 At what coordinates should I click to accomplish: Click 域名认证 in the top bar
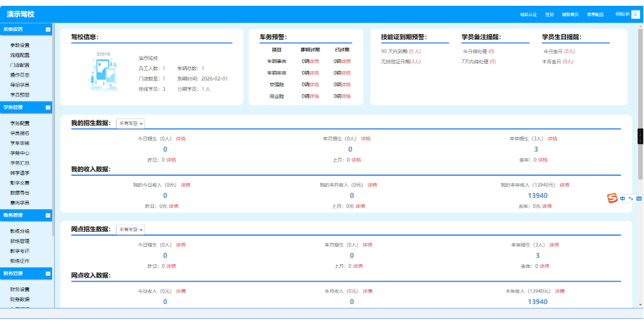coord(528,14)
